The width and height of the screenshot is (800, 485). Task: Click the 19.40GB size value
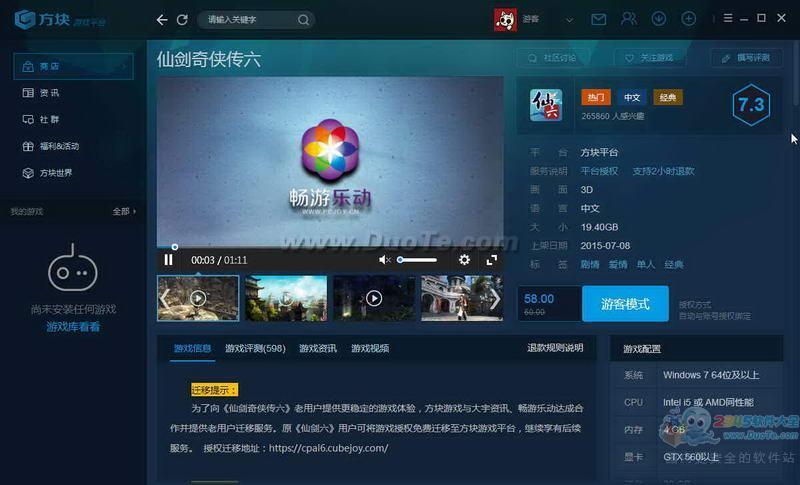tap(599, 227)
